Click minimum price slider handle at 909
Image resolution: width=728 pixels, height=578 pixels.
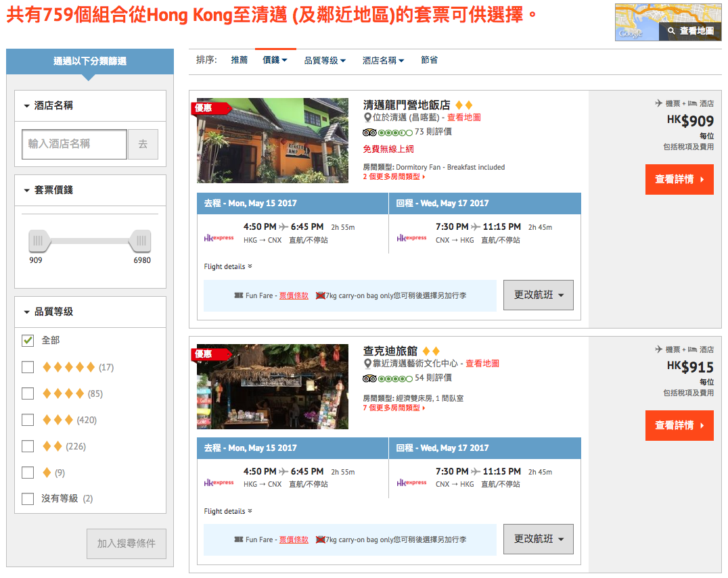(39, 241)
